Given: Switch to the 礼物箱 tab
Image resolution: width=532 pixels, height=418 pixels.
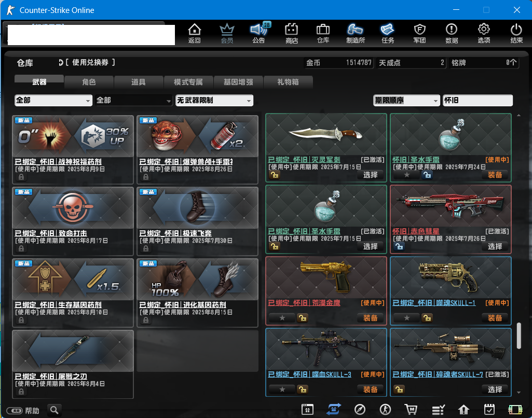Looking at the screenshot, I should point(288,82).
